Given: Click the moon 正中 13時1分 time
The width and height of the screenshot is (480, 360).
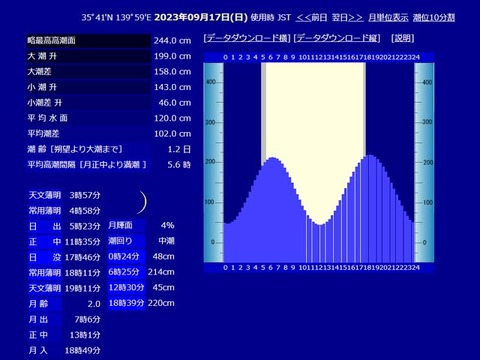Looking at the screenshot, I should tap(85, 335).
